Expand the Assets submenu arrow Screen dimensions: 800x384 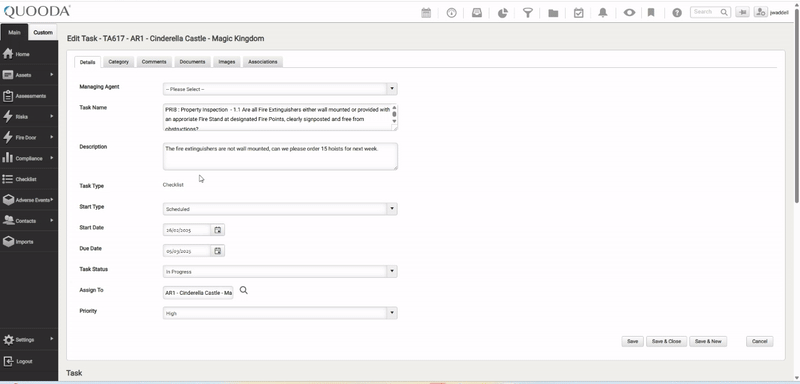[52, 74]
